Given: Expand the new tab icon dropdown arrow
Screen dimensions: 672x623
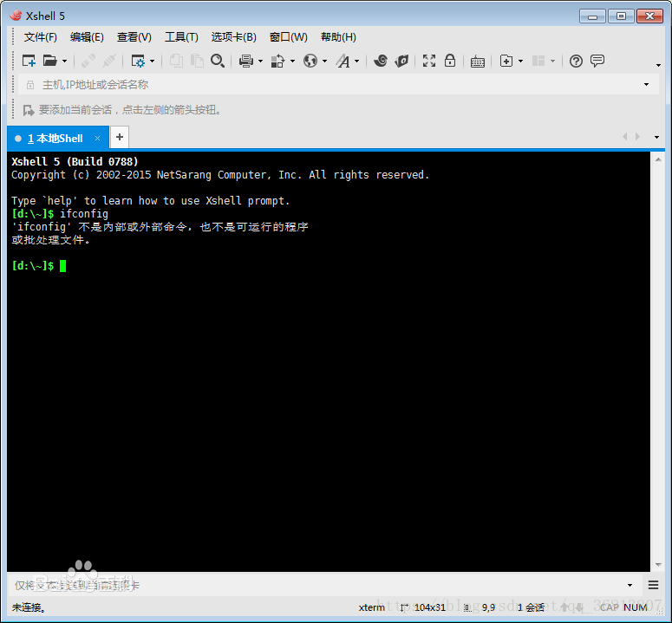Looking at the screenshot, I should [521, 62].
